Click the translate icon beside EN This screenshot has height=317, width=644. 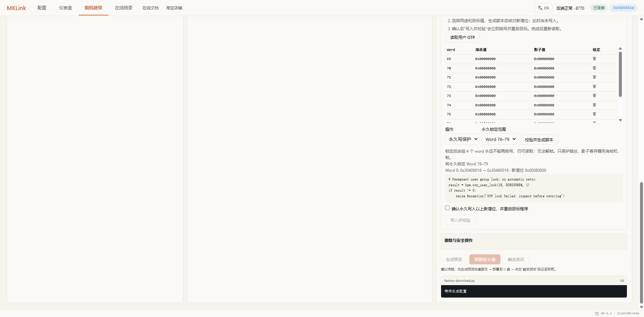coord(540,8)
